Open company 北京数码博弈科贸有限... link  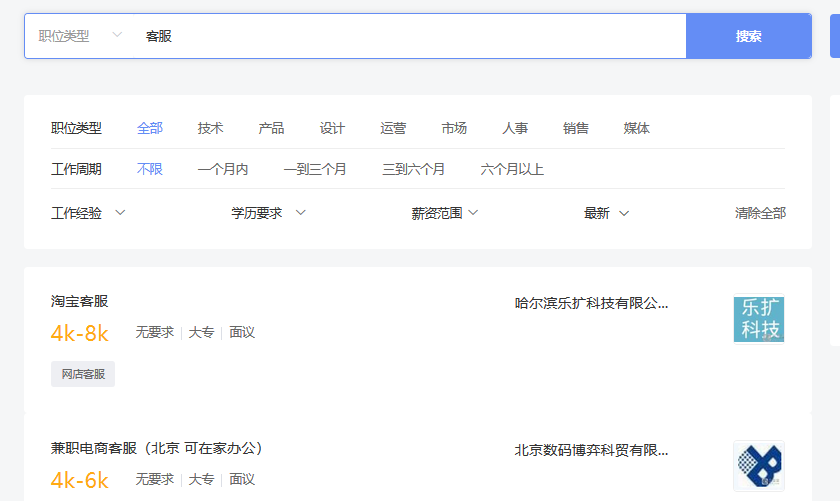click(591, 450)
